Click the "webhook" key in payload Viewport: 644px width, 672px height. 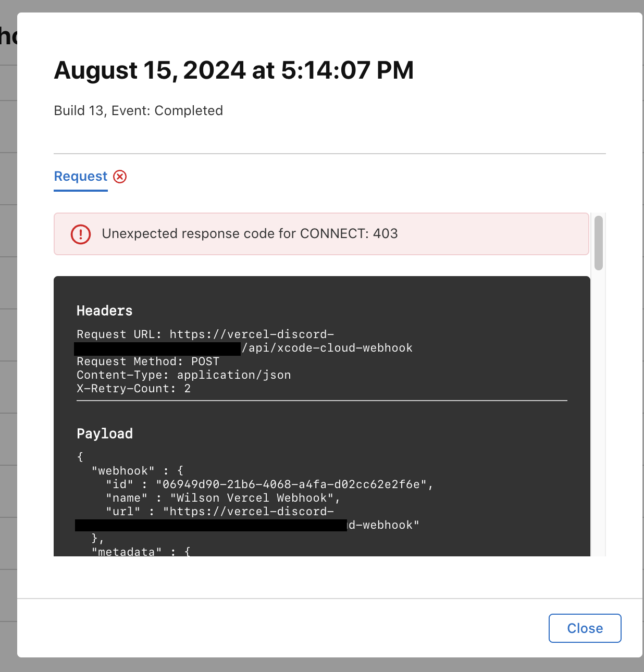tap(123, 471)
